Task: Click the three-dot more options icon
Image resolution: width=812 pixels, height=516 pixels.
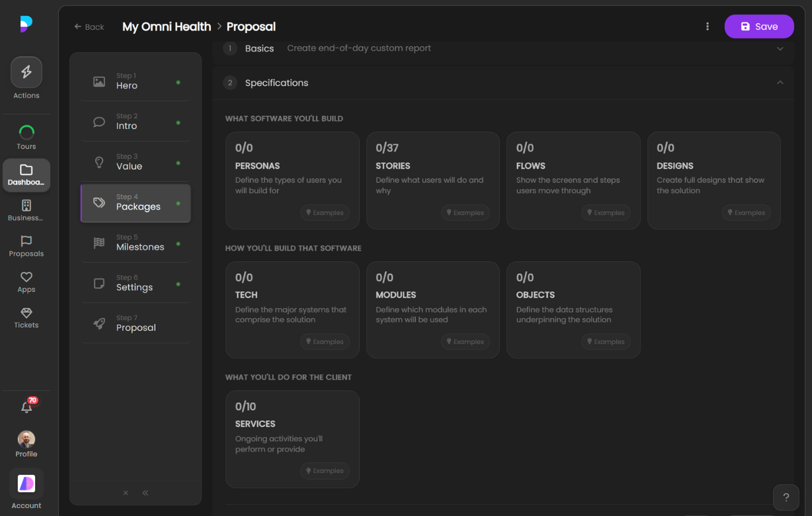Action: tap(708, 26)
